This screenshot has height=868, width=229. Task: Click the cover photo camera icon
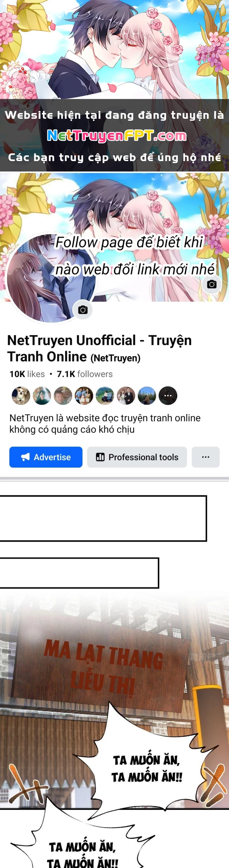click(212, 284)
